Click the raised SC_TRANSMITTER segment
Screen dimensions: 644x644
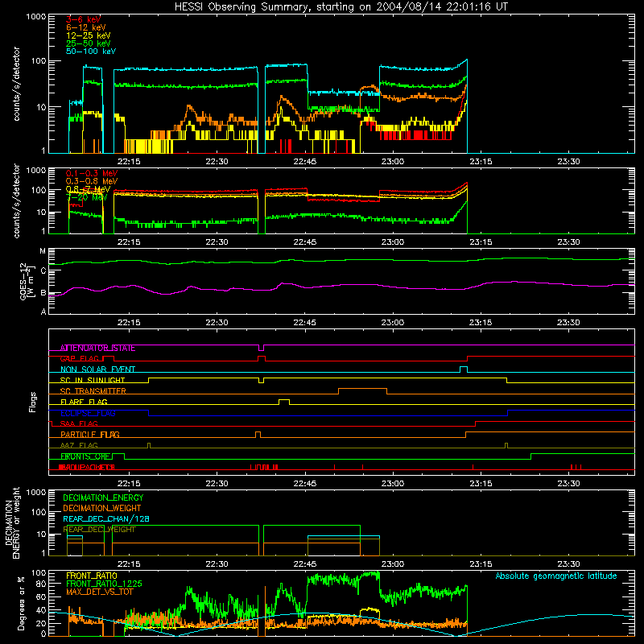(x=363, y=390)
